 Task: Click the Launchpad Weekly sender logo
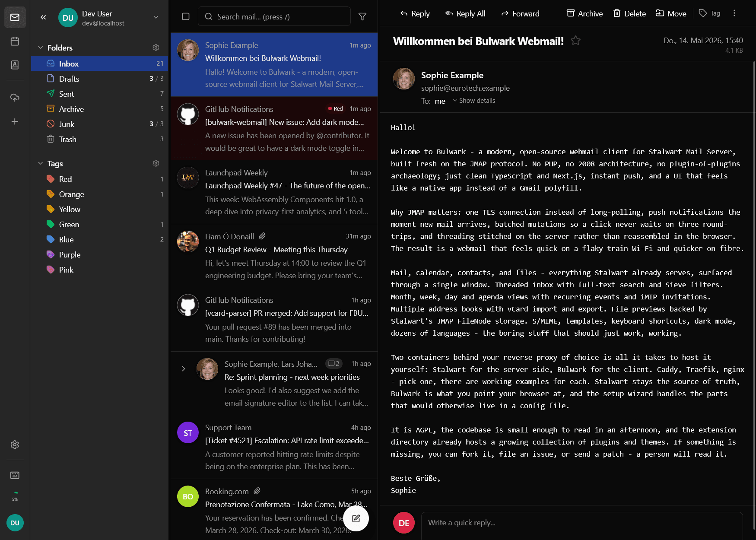[x=188, y=178]
